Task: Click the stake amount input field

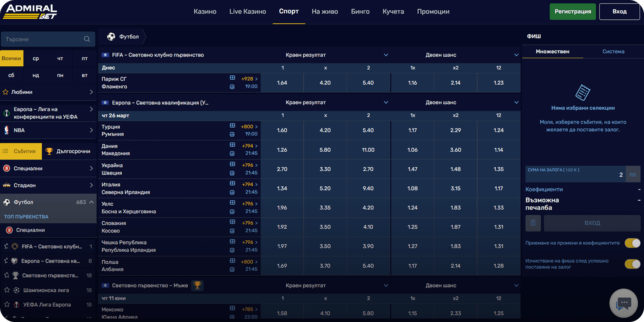Action: point(575,174)
